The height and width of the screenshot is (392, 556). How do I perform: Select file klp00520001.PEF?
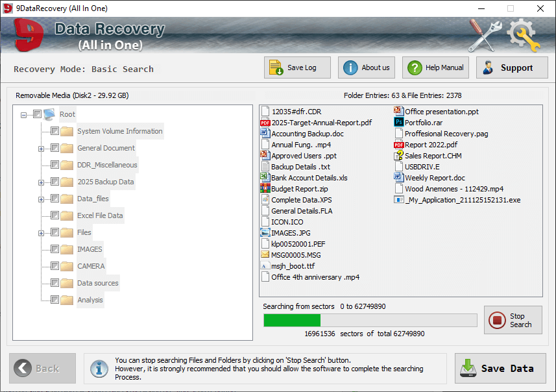click(x=298, y=244)
